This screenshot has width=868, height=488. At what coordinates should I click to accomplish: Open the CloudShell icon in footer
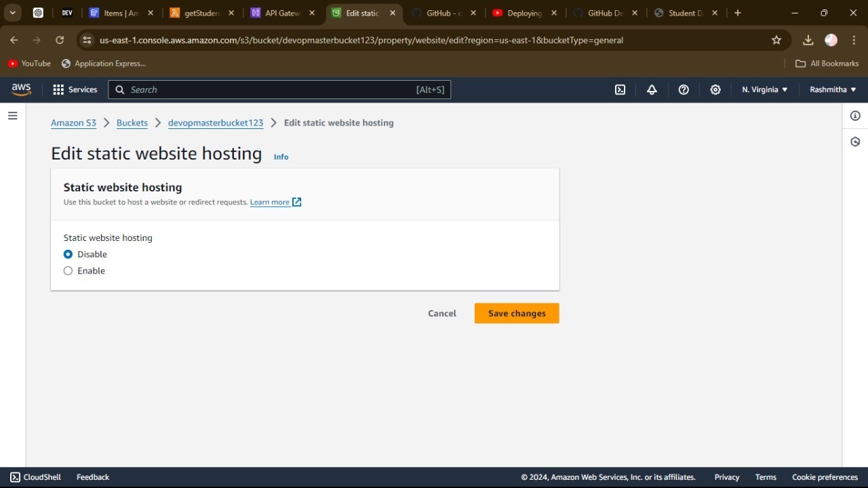pos(15,477)
